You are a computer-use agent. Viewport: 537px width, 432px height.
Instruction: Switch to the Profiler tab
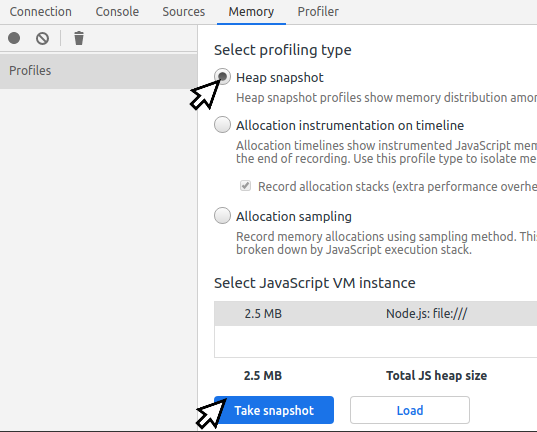click(x=318, y=12)
